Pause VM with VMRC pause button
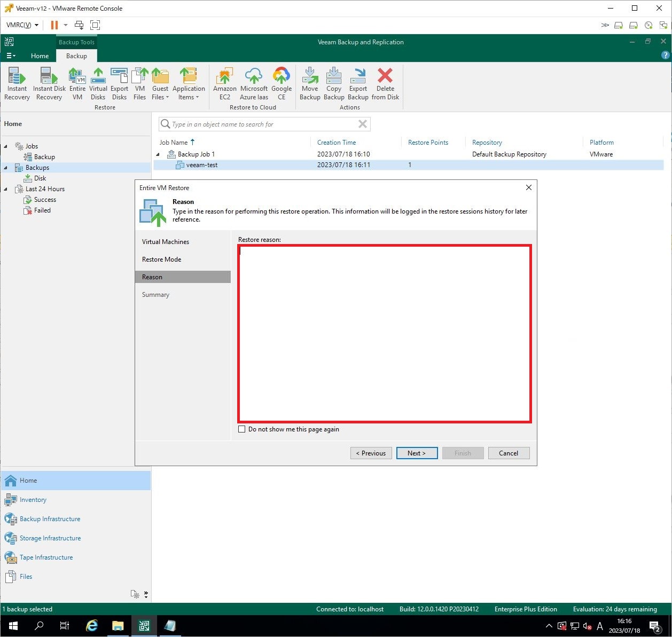672x637 pixels. tap(54, 25)
